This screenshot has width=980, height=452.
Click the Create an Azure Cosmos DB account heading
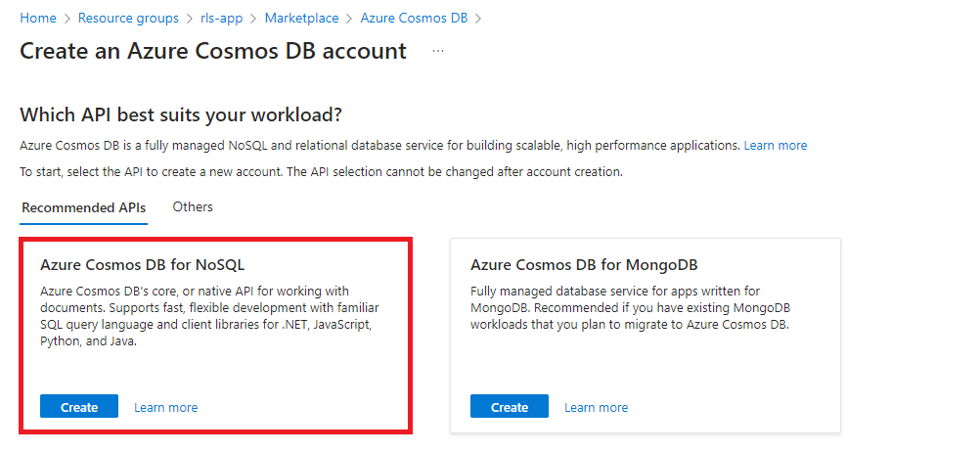click(213, 51)
